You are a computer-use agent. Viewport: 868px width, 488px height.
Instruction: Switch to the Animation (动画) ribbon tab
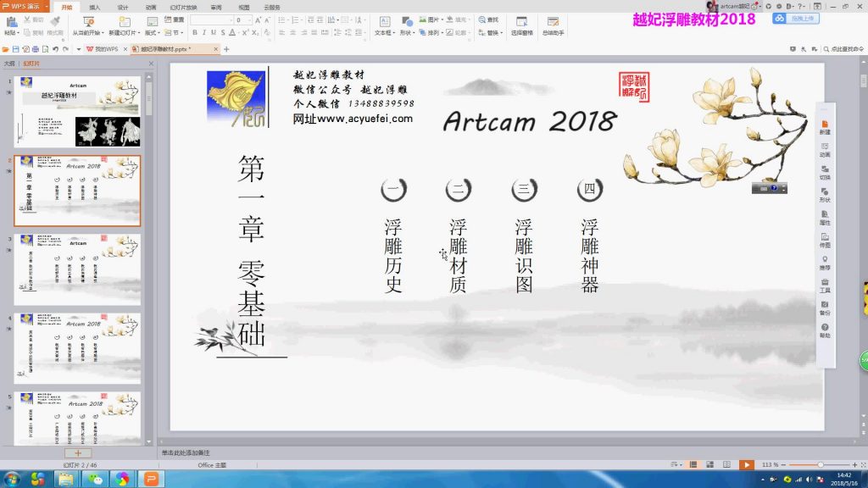[x=151, y=7]
